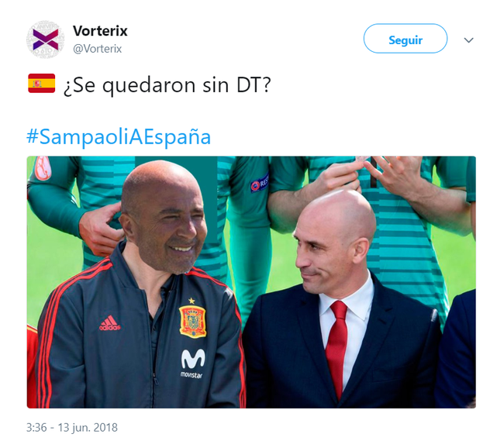Click the Vorterix display name
This screenshot has height=441, width=504.
coord(100,31)
